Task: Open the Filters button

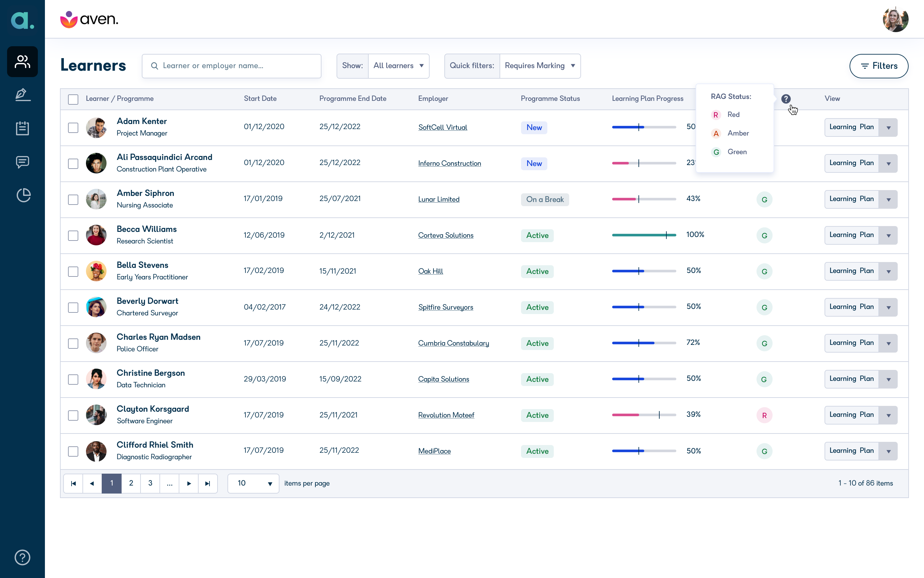Action: (878, 66)
